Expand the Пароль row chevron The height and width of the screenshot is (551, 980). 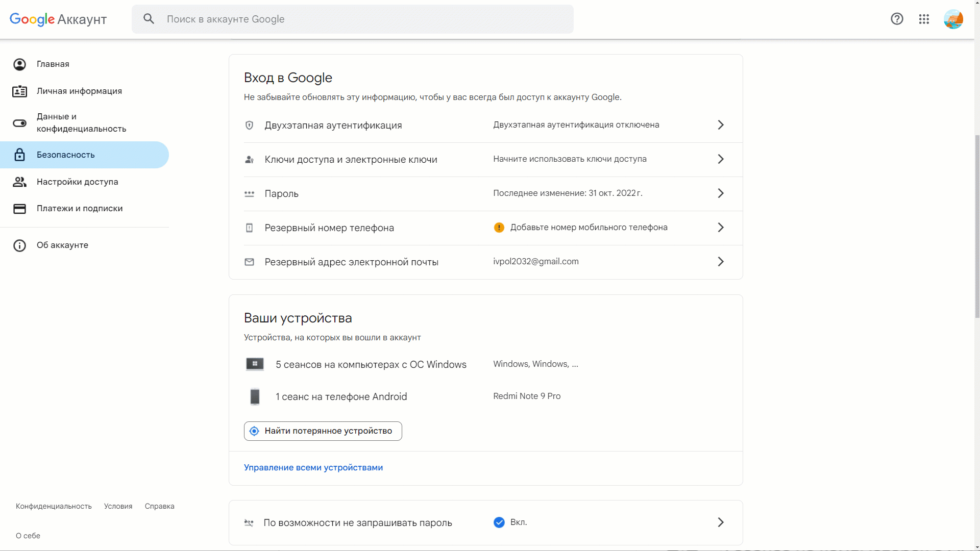click(720, 193)
